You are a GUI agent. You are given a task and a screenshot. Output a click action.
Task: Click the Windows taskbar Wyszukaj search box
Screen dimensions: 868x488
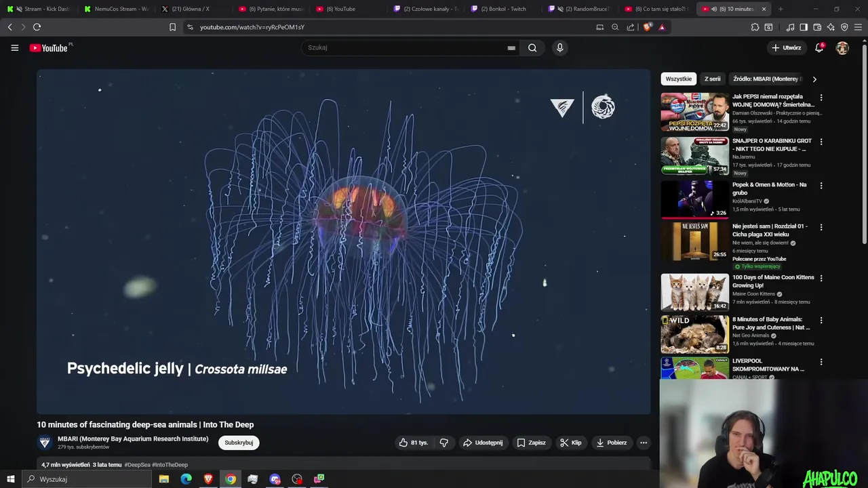pos(86,479)
